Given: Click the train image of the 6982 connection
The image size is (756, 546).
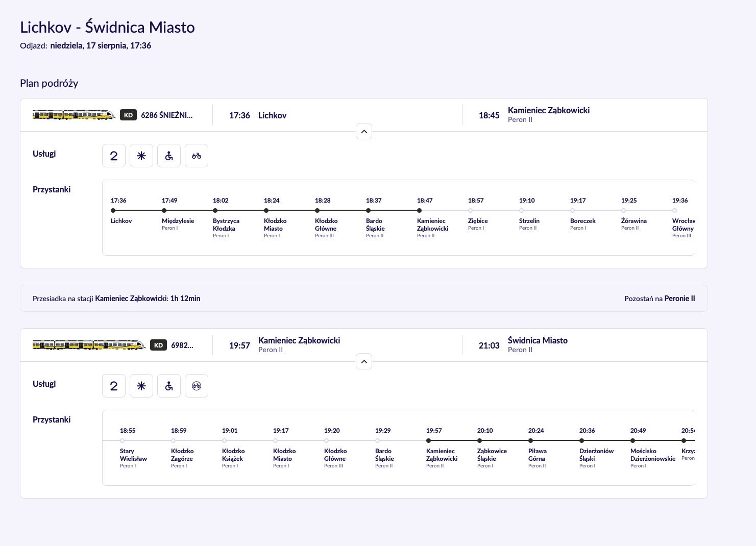Looking at the screenshot, I should coord(89,345).
